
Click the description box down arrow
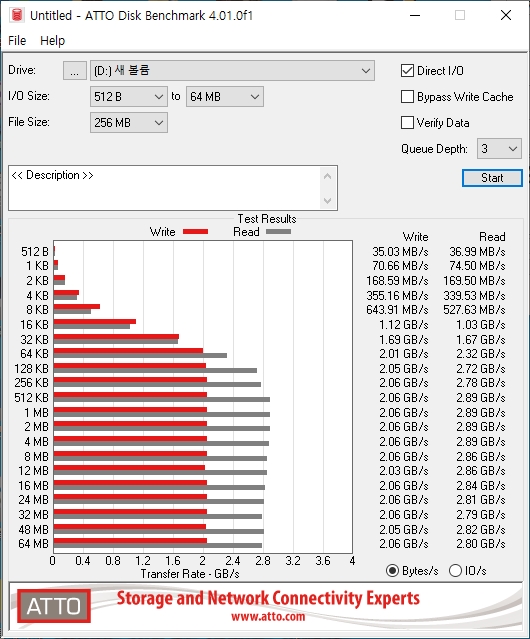tap(327, 200)
